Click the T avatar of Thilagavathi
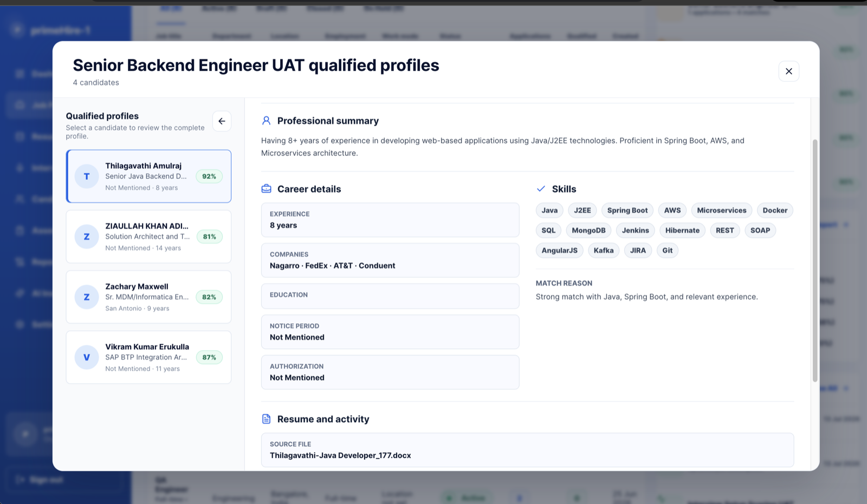Viewport: 867px width, 504px height. coord(87,176)
